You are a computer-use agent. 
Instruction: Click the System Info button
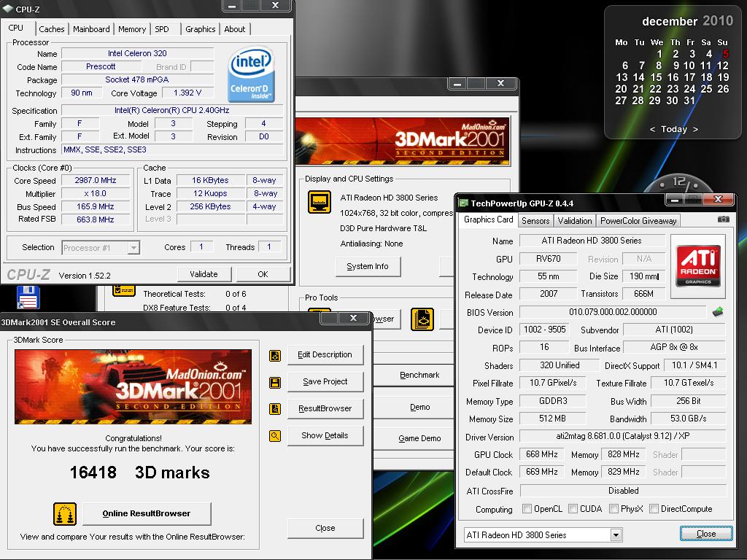(368, 266)
